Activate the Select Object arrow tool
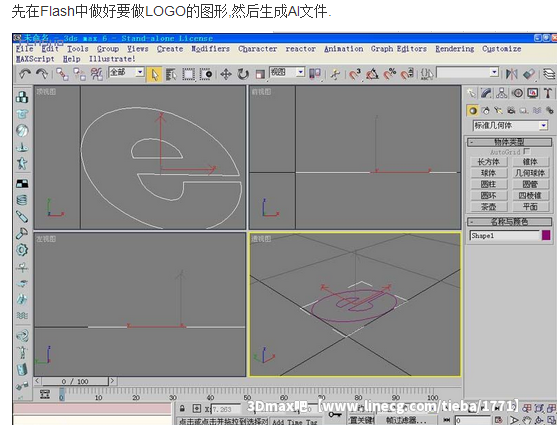Image resolution: width=559 pixels, height=425 pixels. pyautogui.click(x=154, y=75)
